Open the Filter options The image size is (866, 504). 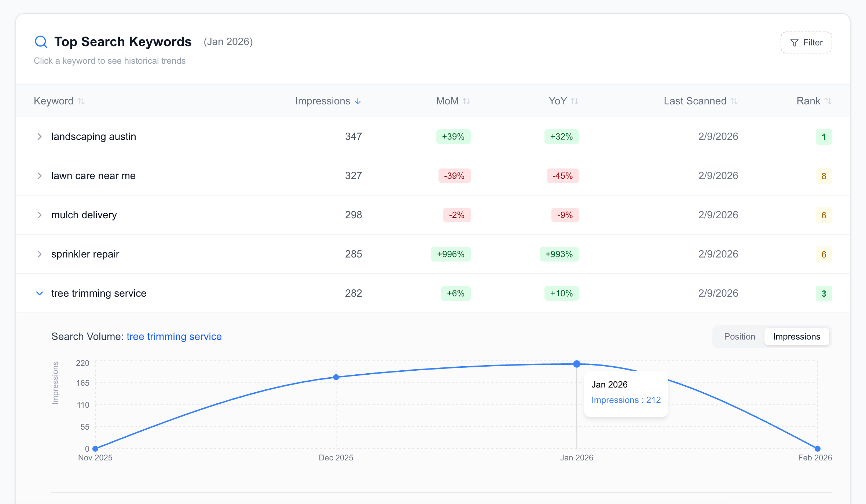(806, 42)
